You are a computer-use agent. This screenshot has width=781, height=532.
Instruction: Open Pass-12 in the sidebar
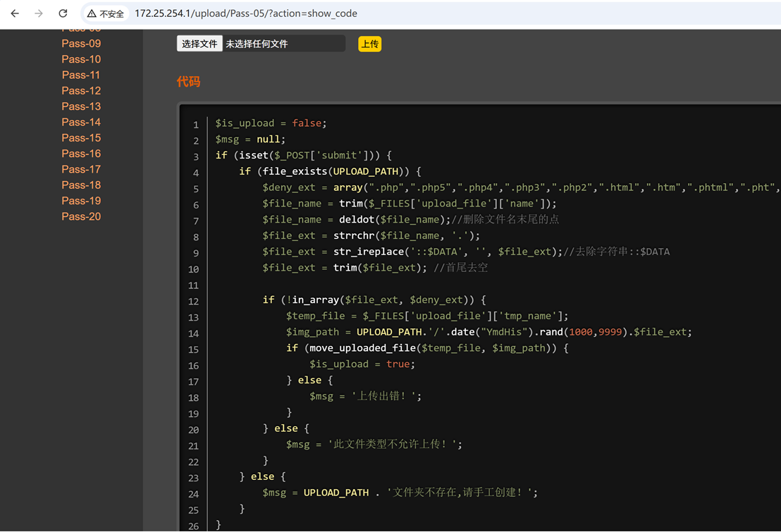tap(81, 91)
